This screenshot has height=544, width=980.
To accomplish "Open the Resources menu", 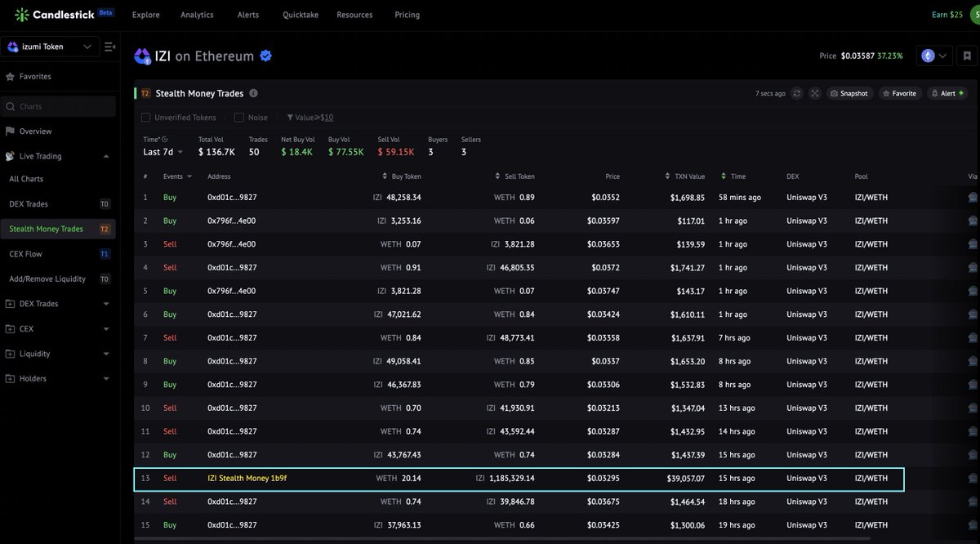I will point(354,15).
